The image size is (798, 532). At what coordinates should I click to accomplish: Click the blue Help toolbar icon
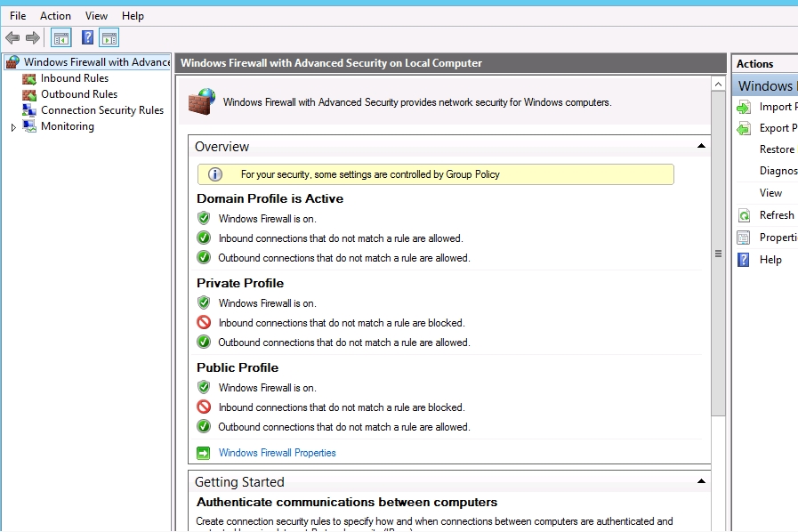(x=87, y=37)
